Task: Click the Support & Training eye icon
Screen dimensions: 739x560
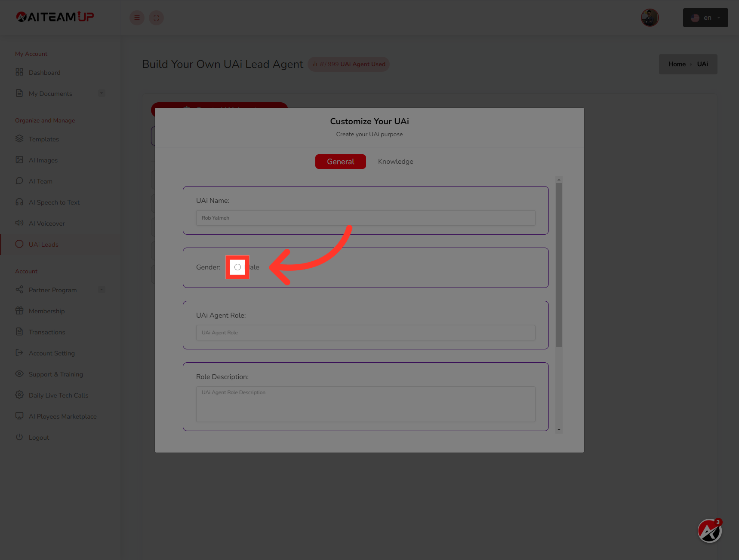Action: click(19, 374)
